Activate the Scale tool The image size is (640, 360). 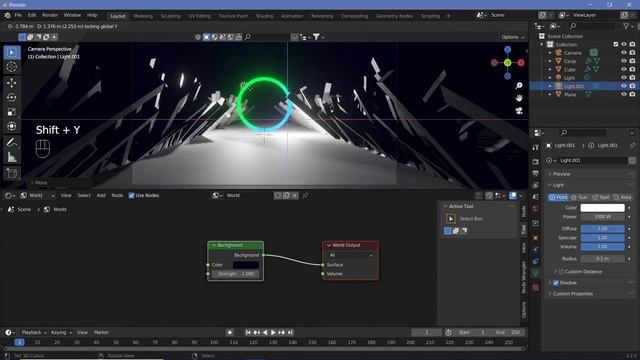12,111
